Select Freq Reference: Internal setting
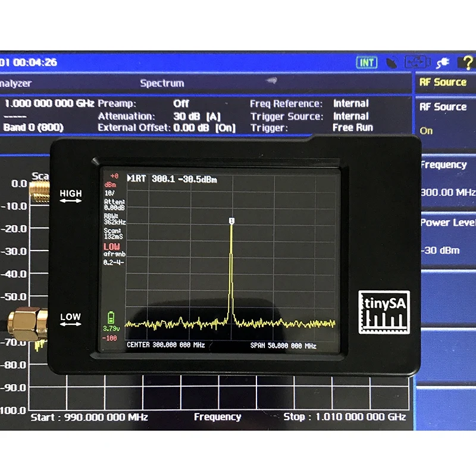The height and width of the screenshot is (476, 476). 309,104
